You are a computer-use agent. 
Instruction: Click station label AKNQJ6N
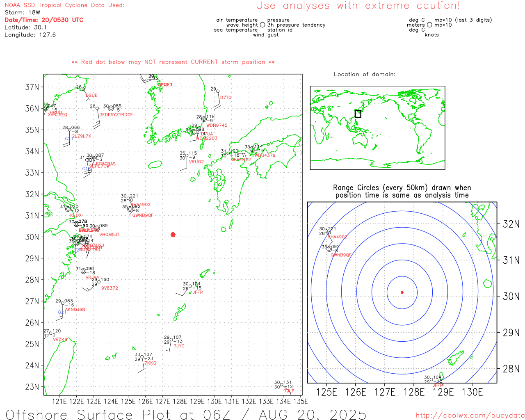click(75, 310)
